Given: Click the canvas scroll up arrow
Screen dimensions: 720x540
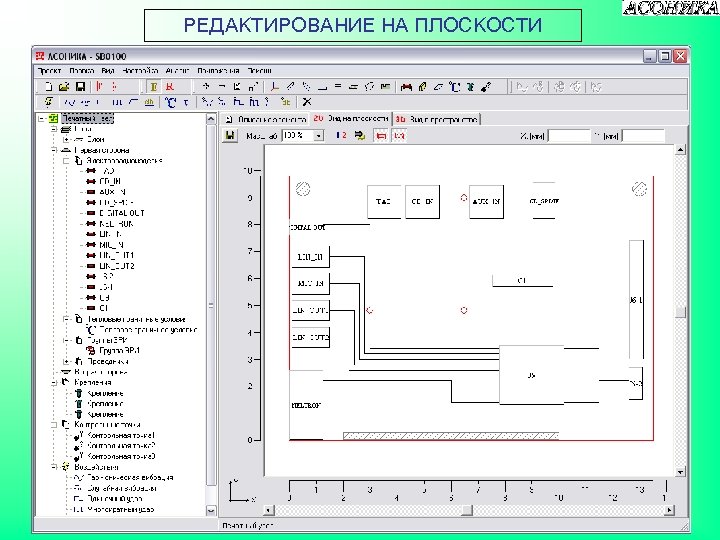Looking at the screenshot, I should coord(681,150).
